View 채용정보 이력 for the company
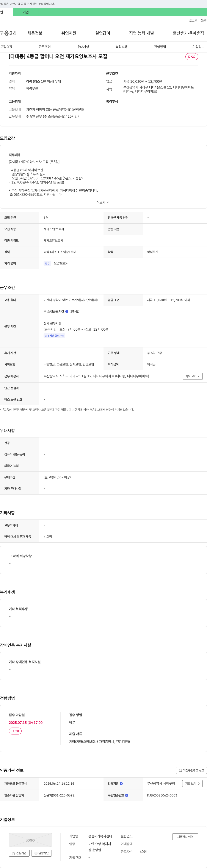 click(x=185, y=837)
